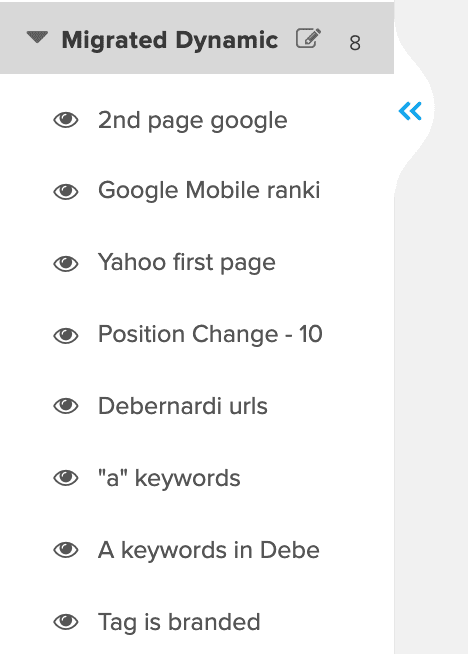Edit the Migrated Dynamic group name
Viewport: 468px width, 654px height.
(x=308, y=38)
